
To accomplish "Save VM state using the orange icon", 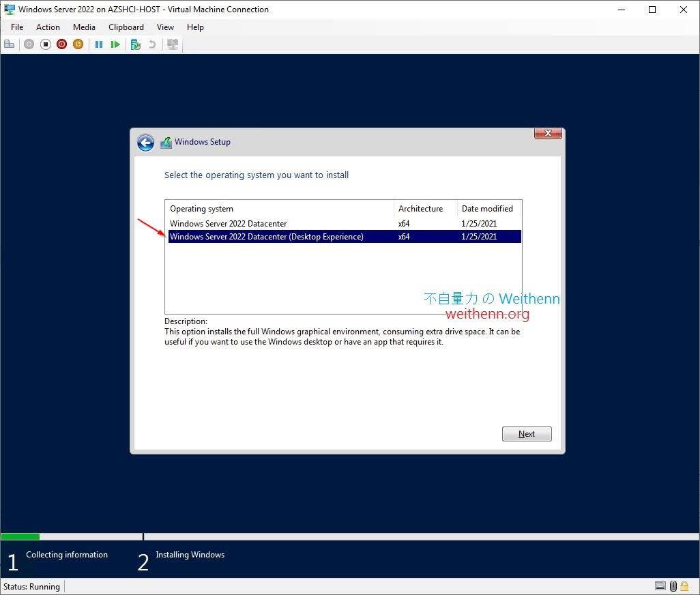I will click(x=78, y=44).
